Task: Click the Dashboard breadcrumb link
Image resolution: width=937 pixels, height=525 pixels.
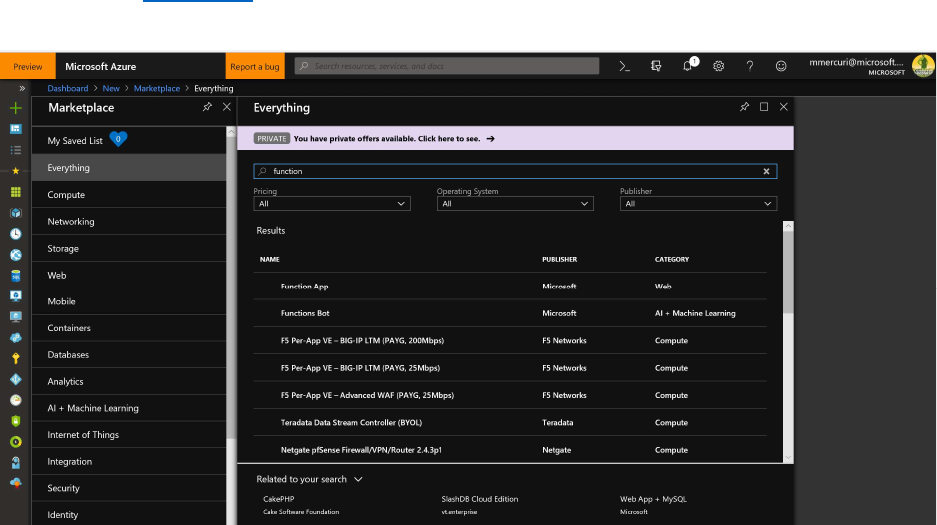Action: pos(68,88)
